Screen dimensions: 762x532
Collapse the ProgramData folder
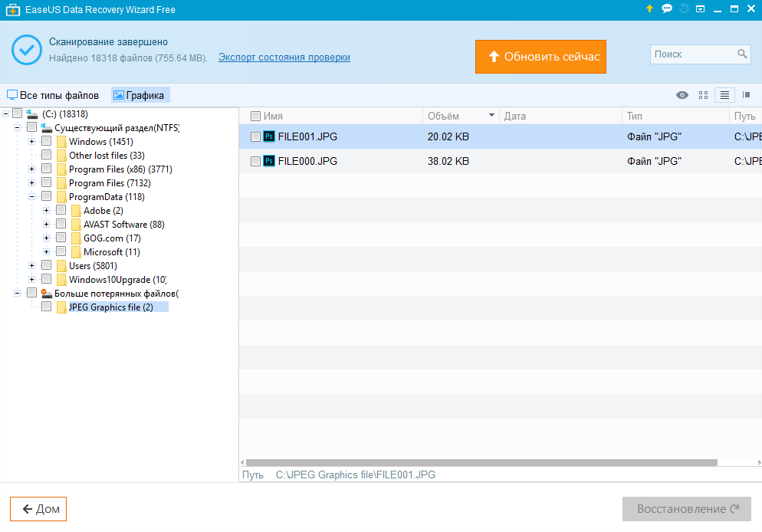click(32, 197)
